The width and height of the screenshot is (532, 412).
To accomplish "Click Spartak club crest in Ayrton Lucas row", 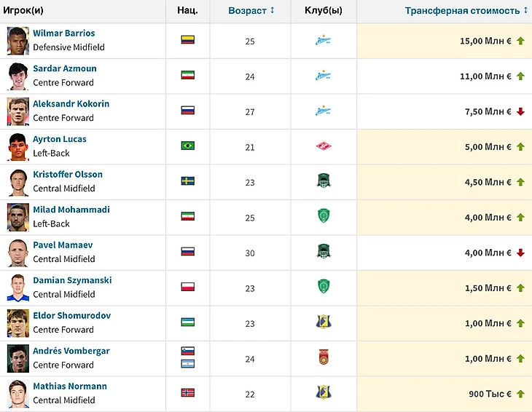I will pyautogui.click(x=324, y=146).
